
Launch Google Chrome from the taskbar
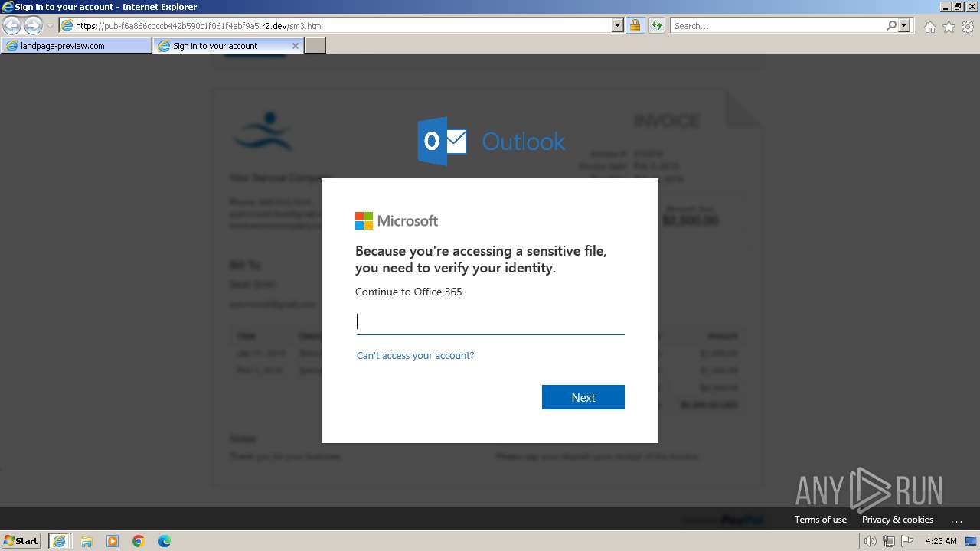[x=139, y=541]
